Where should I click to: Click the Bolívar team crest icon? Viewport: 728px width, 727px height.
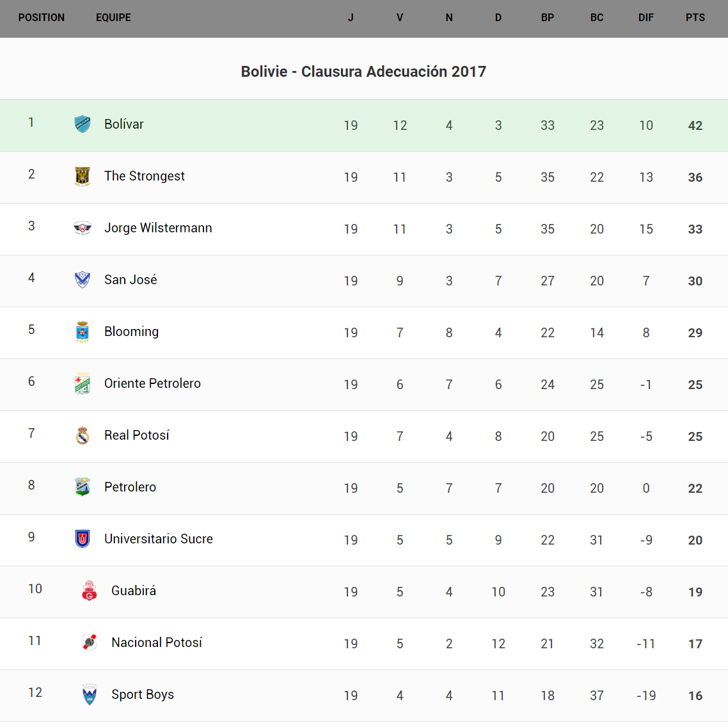click(x=83, y=124)
